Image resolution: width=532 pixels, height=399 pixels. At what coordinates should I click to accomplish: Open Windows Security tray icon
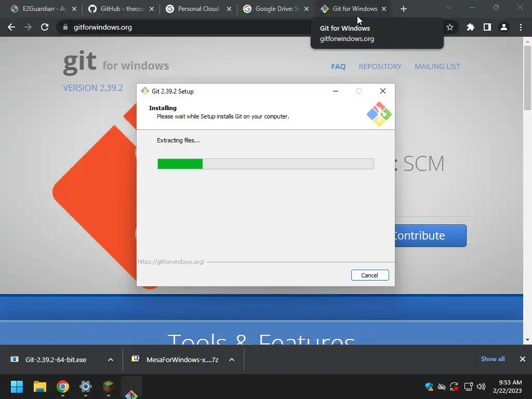tap(429, 387)
